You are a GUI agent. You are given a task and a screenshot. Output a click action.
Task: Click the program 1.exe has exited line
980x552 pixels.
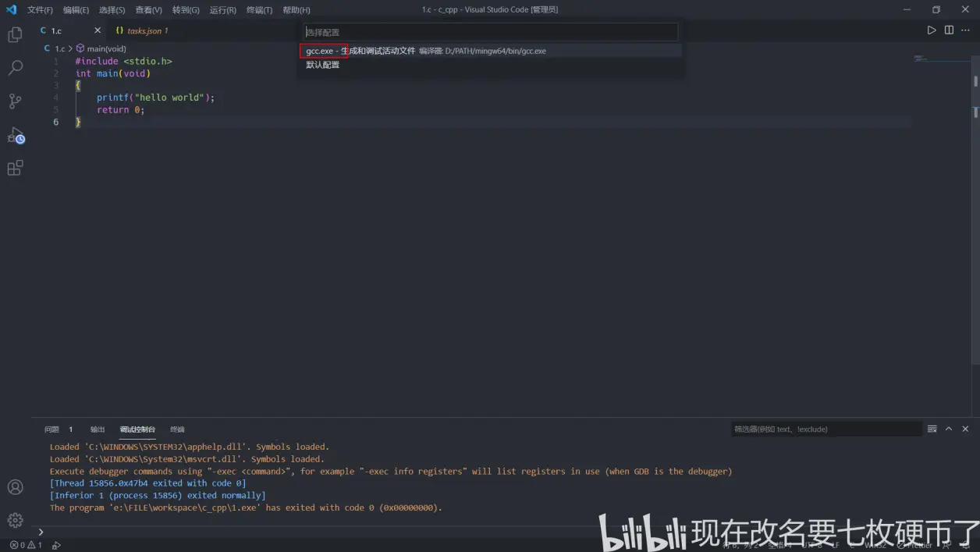[x=247, y=507]
